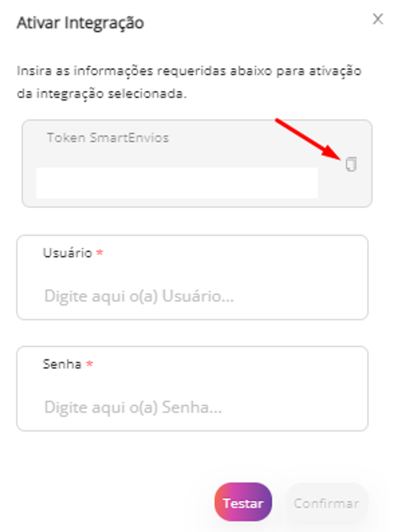
Task: Click empty space left of Testar button
Action: pos(114,503)
